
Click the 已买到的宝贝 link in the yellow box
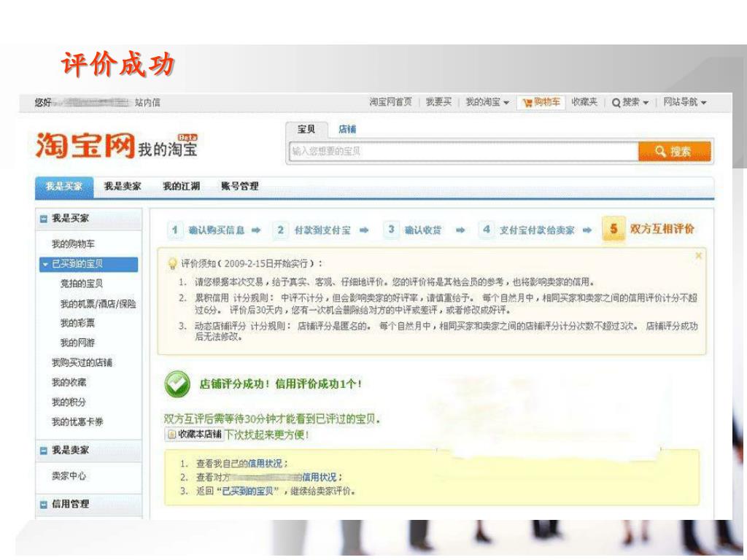(x=248, y=491)
